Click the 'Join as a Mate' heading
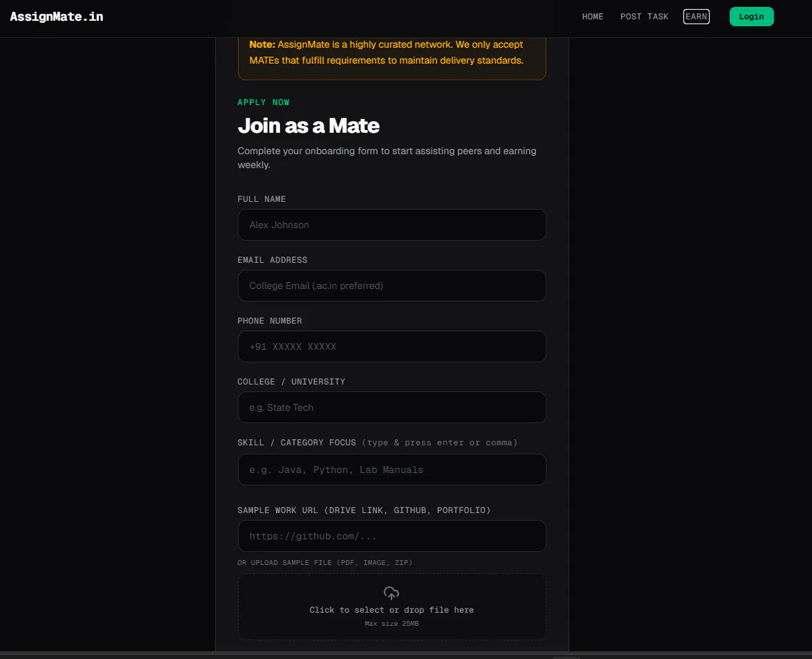The image size is (812, 659). pos(308,126)
